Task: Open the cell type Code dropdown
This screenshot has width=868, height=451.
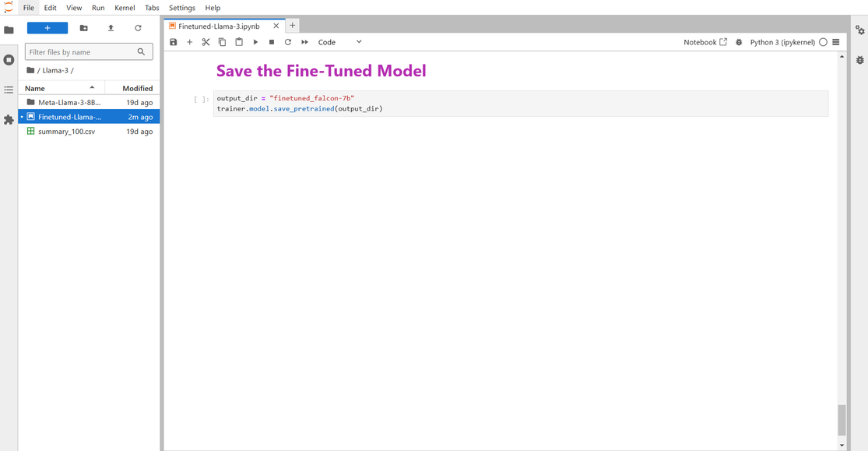Action: click(339, 42)
